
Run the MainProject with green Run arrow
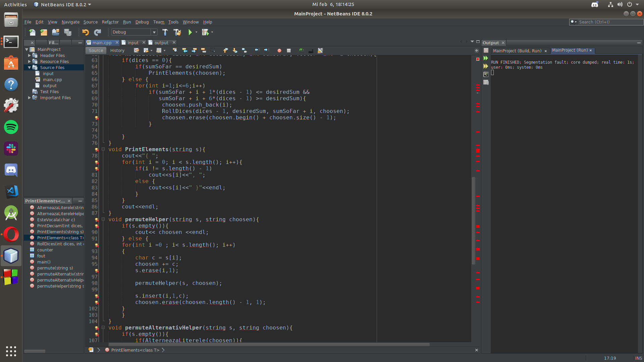[190, 32]
